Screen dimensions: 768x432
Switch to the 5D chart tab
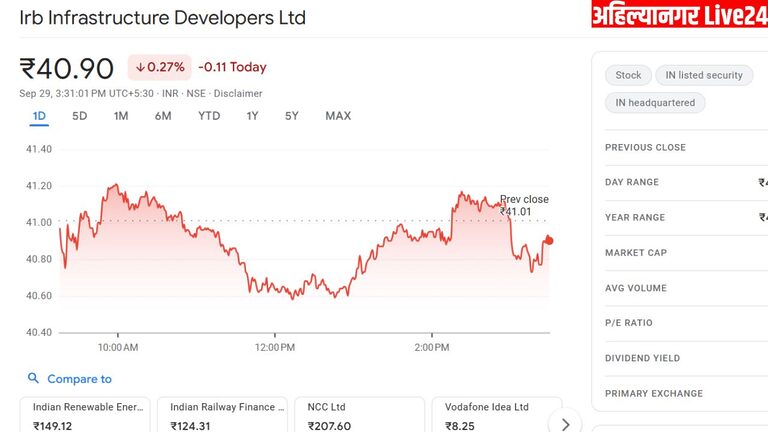pos(80,116)
